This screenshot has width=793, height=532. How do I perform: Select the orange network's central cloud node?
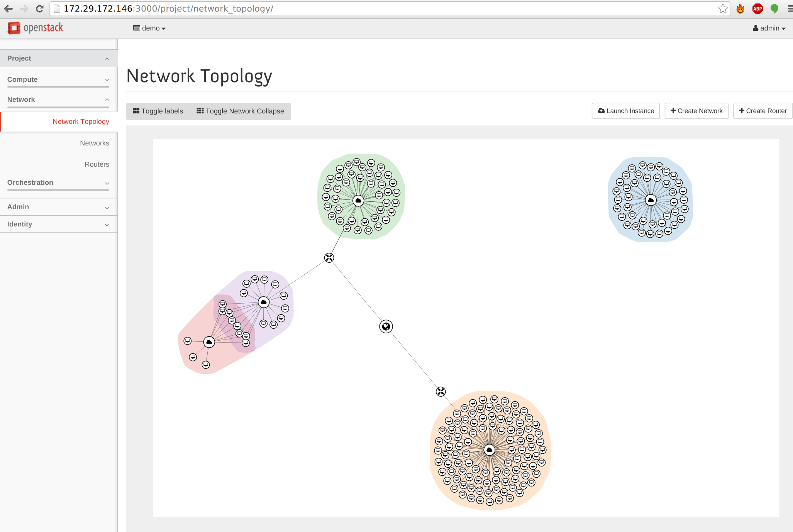click(489, 450)
